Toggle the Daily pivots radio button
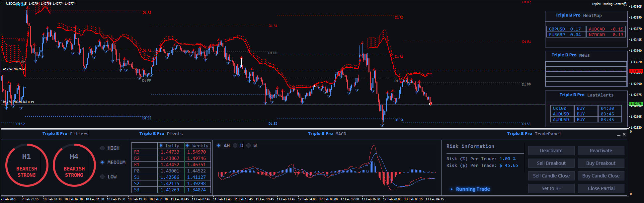The height and width of the screenshot is (203, 644). [x=161, y=146]
